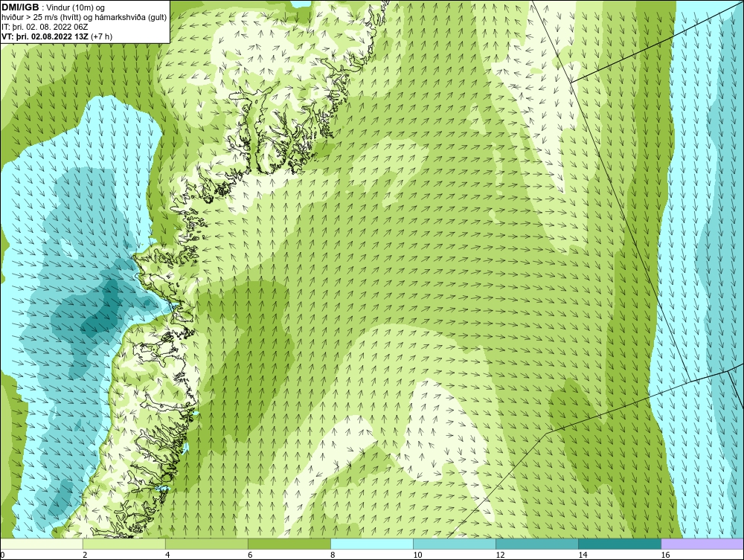
Task: Click the 14–16 m/s dark teal swatch
Action: [620, 544]
